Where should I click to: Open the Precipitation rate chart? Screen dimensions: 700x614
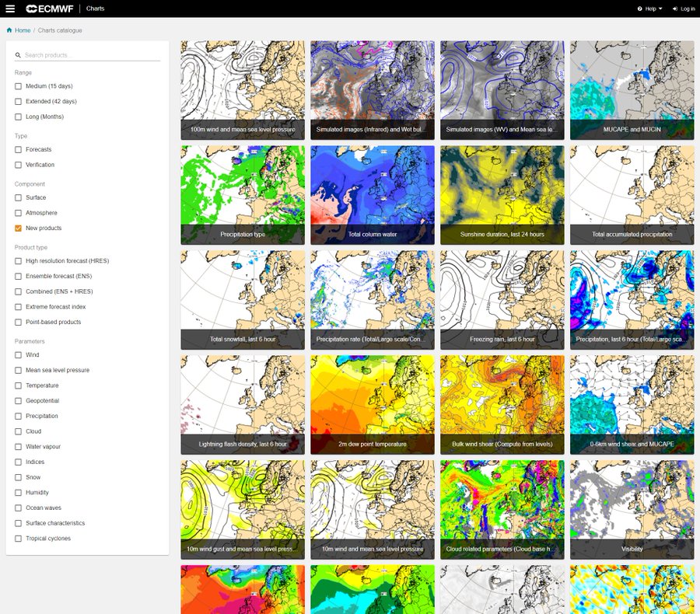pyautogui.click(x=373, y=300)
